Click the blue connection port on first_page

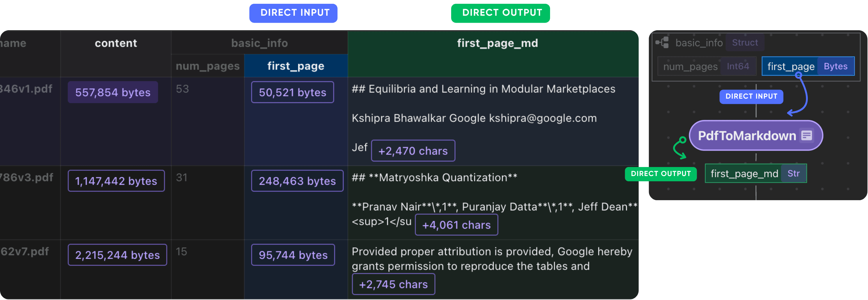[798, 75]
